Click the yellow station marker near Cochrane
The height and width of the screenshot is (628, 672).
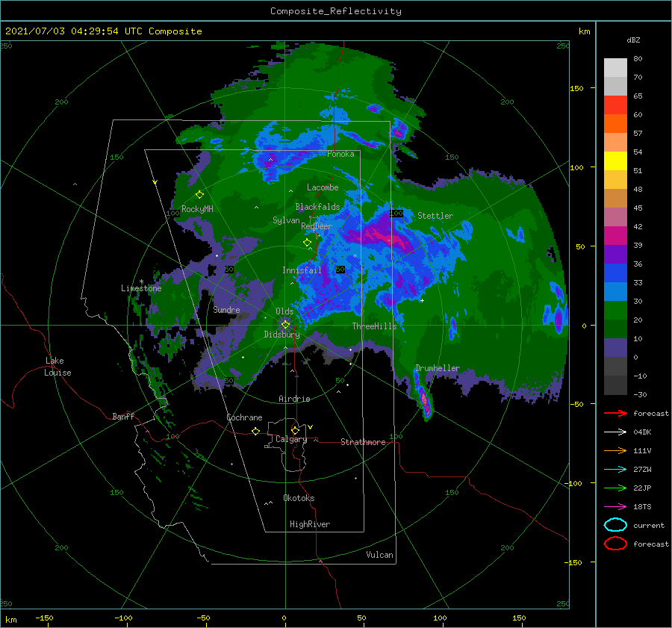pos(256,431)
